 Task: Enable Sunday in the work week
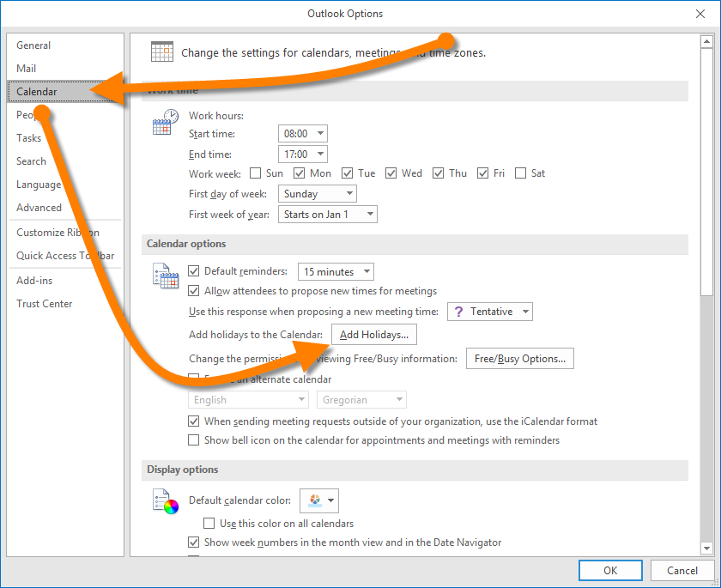[x=256, y=173]
